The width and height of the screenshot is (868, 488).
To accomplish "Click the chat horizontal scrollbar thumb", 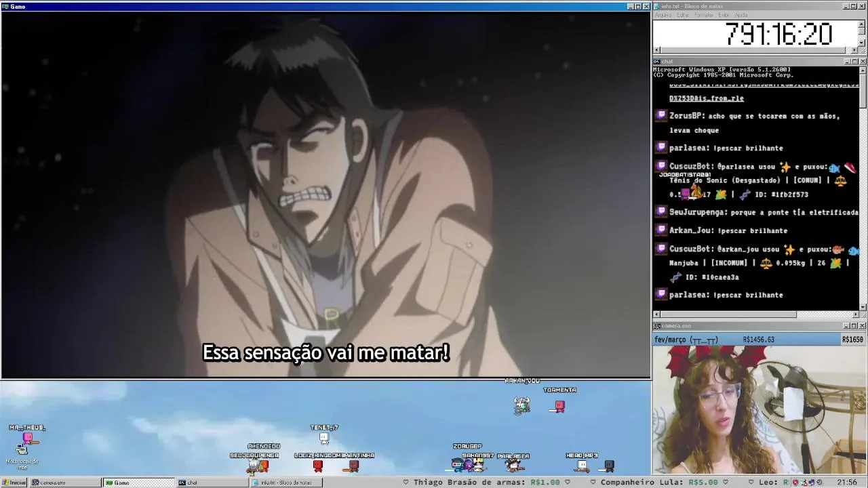I will coord(728,314).
